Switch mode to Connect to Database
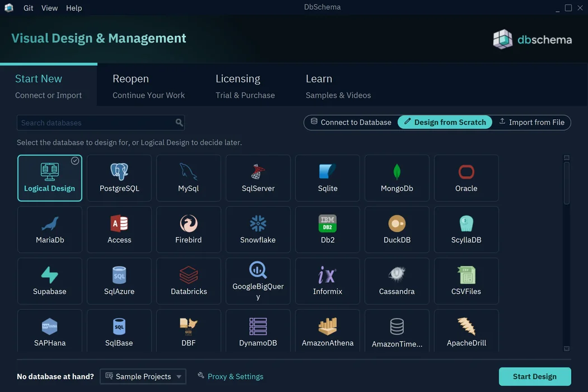The height and width of the screenshot is (392, 588). click(351, 122)
